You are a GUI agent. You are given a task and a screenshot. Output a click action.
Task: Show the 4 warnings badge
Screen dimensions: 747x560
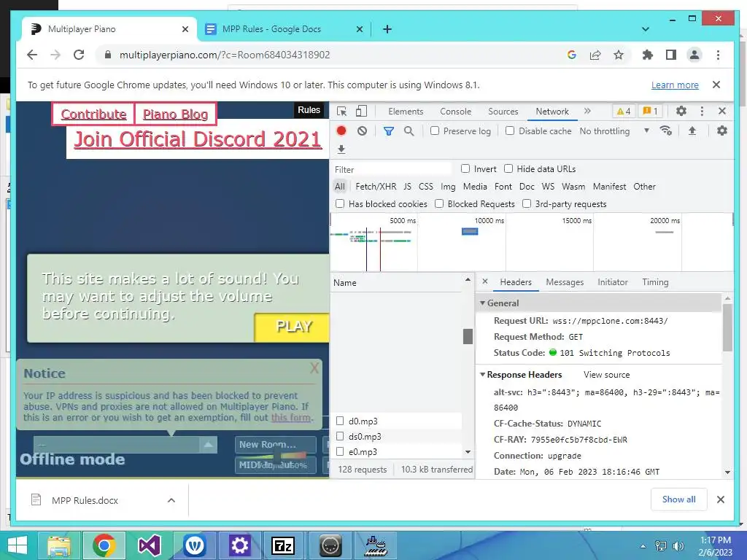623,112
